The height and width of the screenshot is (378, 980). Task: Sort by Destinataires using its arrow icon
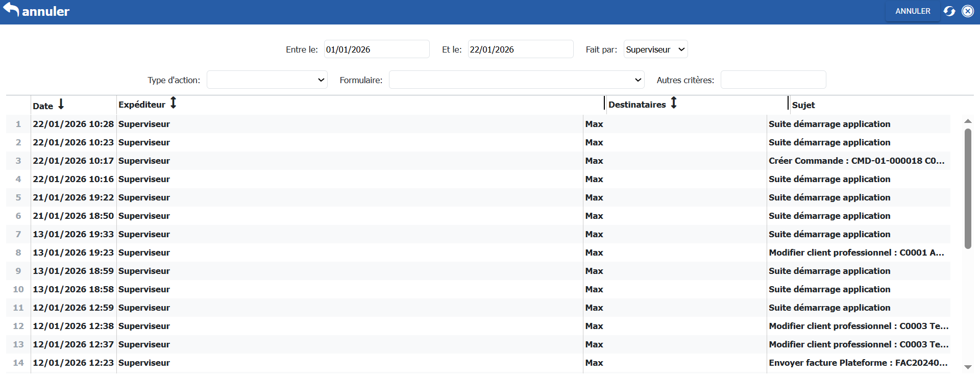pos(674,103)
